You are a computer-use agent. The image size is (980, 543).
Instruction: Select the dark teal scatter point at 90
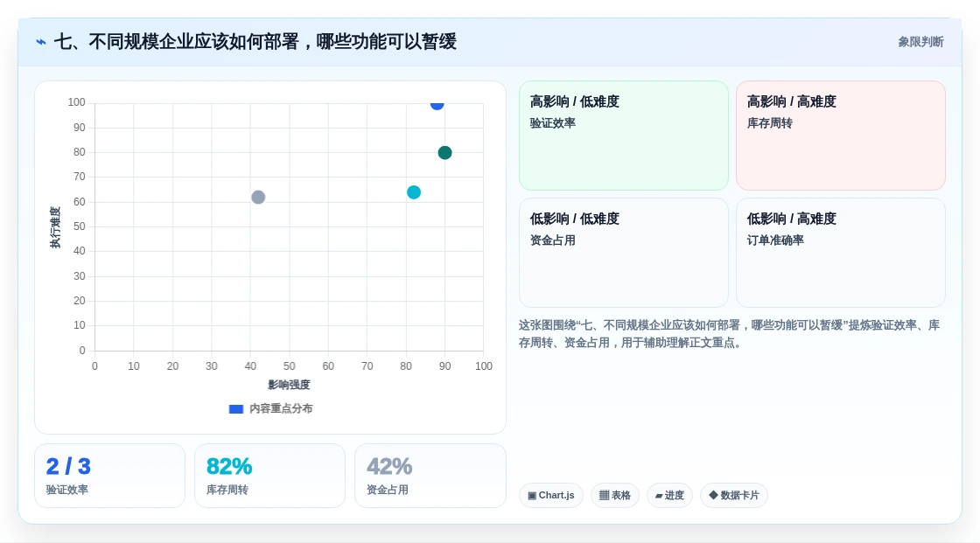[x=445, y=153]
